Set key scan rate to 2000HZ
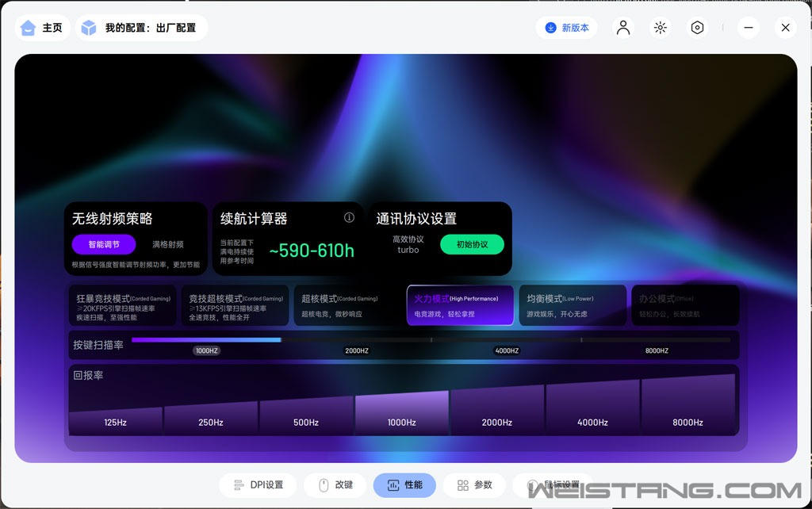 pos(357,350)
